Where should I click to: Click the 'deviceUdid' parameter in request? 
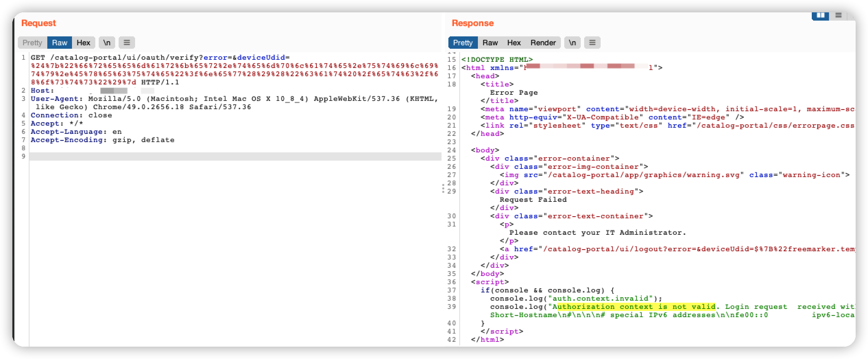tap(261, 58)
